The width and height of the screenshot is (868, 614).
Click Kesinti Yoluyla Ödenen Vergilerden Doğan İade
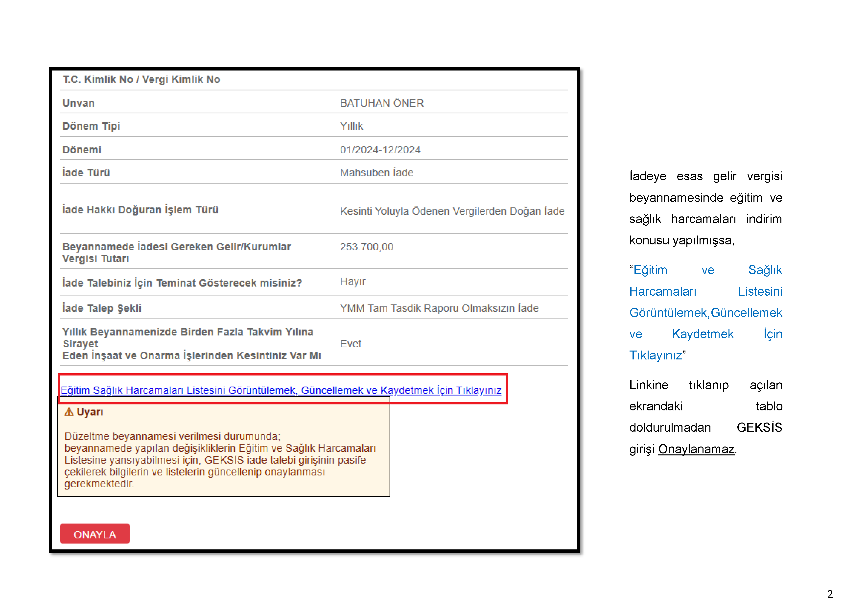(x=452, y=211)
